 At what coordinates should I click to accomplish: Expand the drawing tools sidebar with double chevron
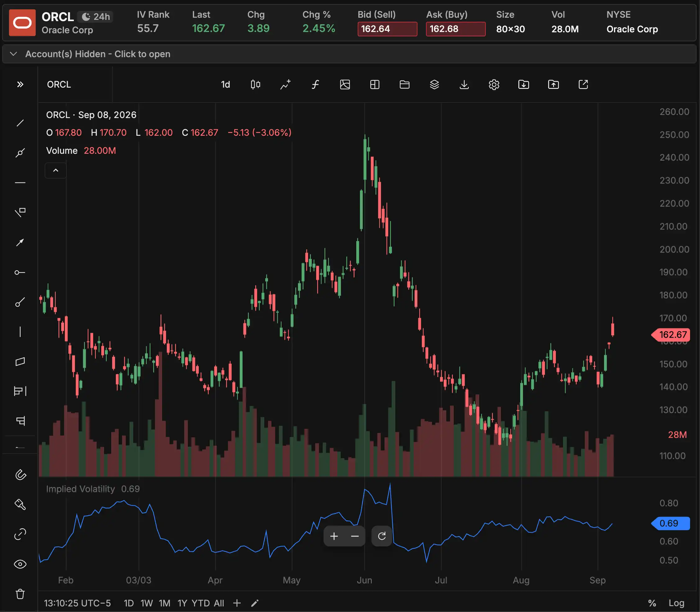20,84
